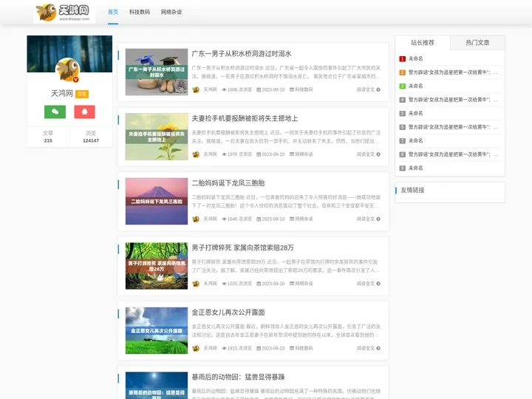Click green field thumbnail of 金正恩女儿 article
Viewport: 532px width, 399px height.
[x=157, y=330]
